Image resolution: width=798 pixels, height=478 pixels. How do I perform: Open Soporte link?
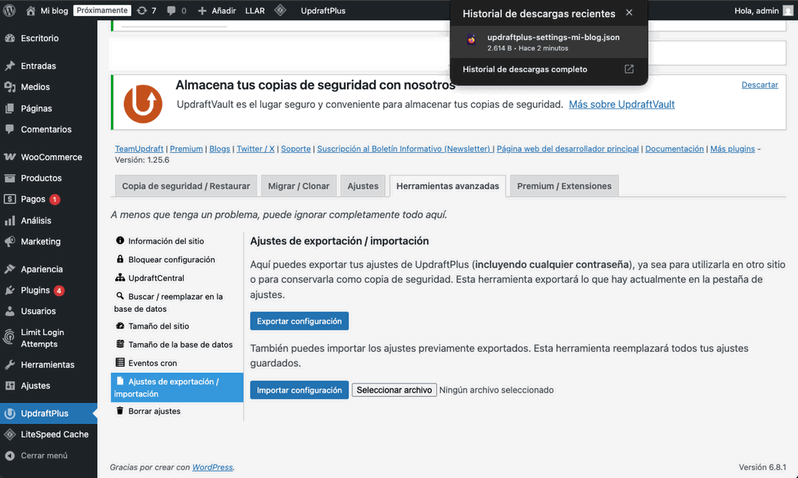296,149
